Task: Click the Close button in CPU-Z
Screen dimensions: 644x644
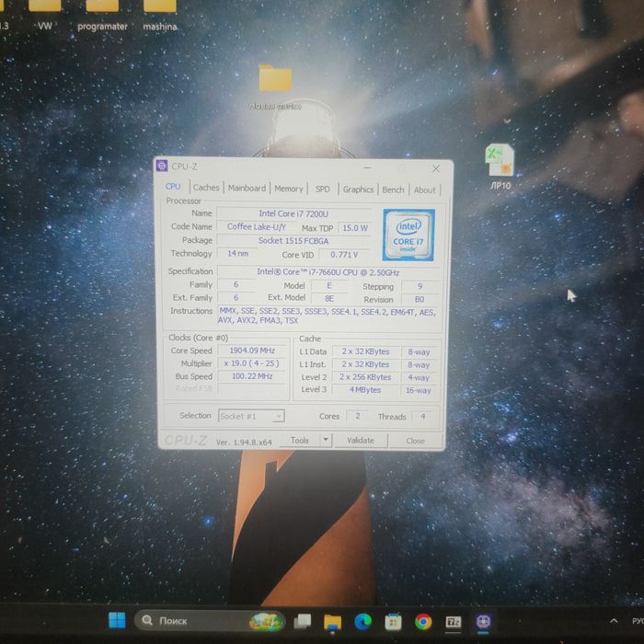Action: tap(415, 441)
